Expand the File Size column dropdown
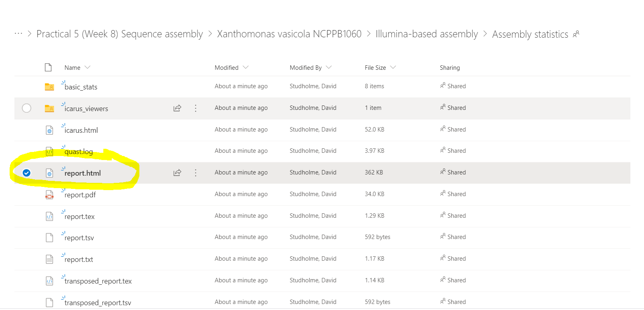 pyautogui.click(x=393, y=67)
